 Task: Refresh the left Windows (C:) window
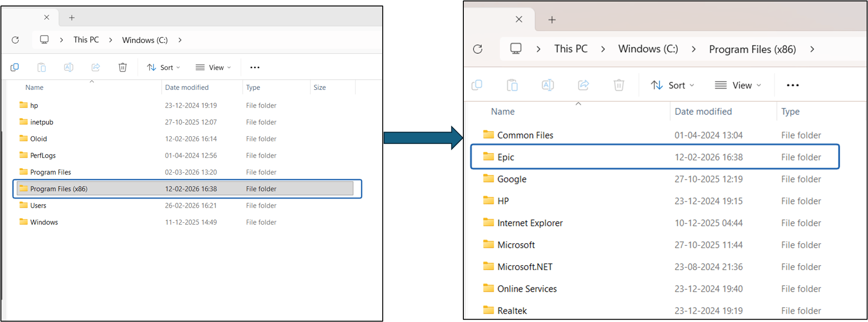click(x=15, y=40)
